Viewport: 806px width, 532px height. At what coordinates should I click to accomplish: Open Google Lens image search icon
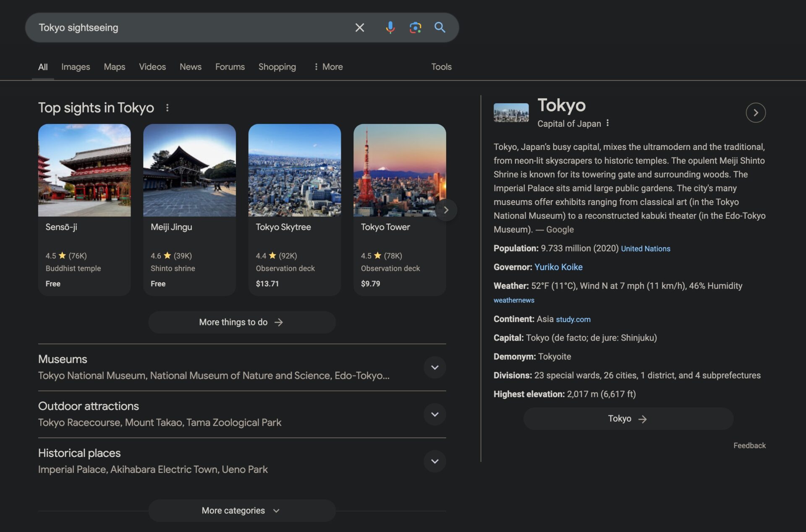415,28
